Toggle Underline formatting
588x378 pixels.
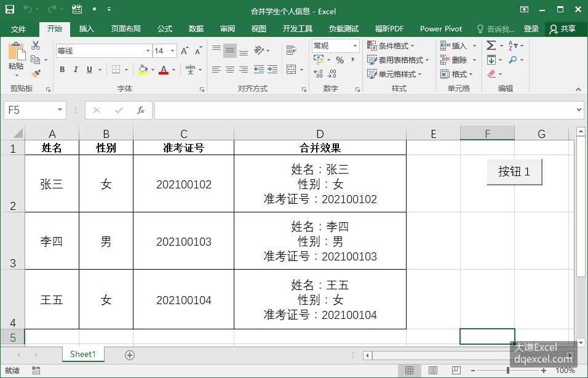tap(89, 70)
